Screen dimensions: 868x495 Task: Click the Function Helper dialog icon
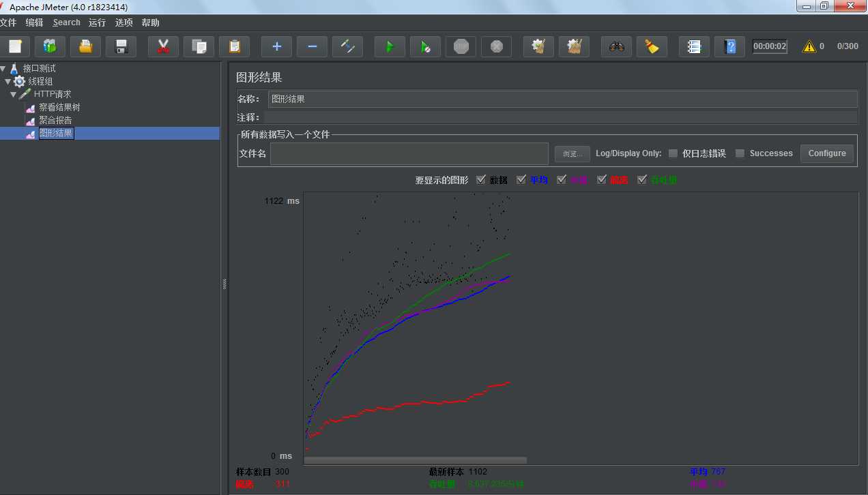pyautogui.click(x=694, y=46)
